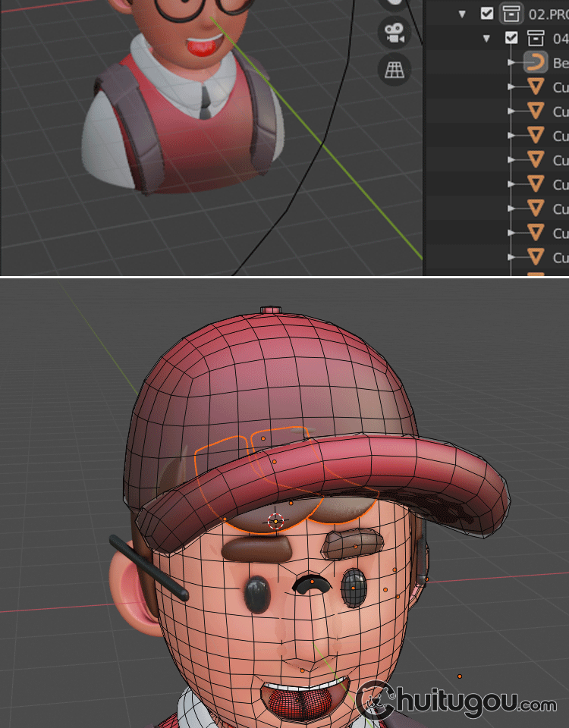Viewport: 569px width, 728px height.
Task: Select the Be object name
Action: pyautogui.click(x=561, y=62)
